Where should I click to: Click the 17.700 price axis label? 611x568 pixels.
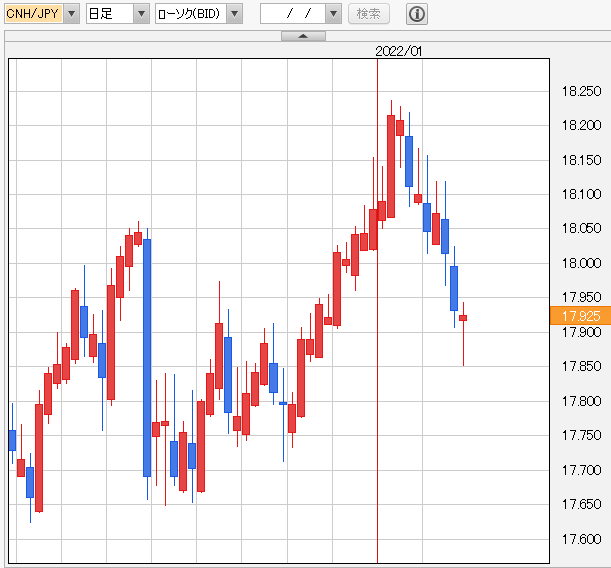581,470
